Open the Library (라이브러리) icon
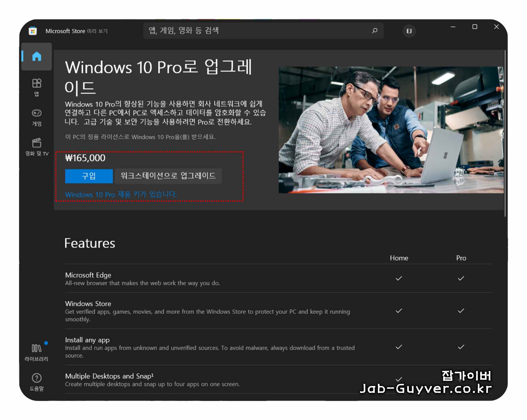Viewport: 527px width, 420px height. 37,349
